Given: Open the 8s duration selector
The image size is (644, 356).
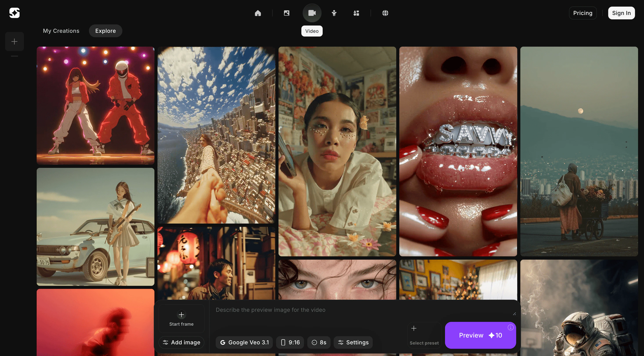Looking at the screenshot, I should pyautogui.click(x=319, y=342).
